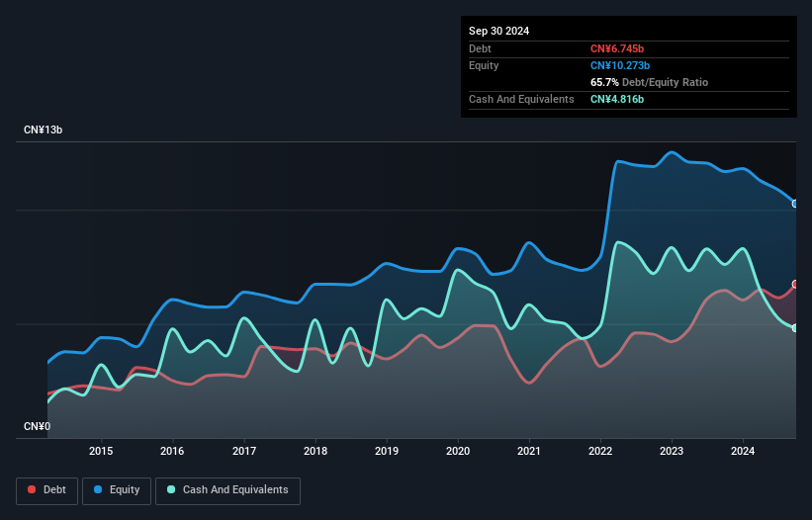Click the 2021 x-axis label
Image resolution: width=812 pixels, height=520 pixels.
point(529,451)
